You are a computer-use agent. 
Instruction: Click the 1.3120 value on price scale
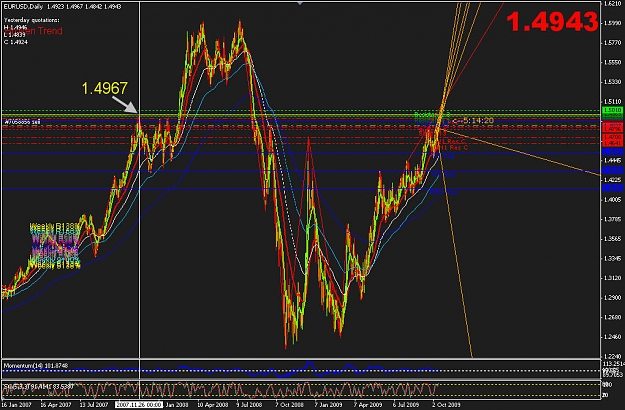(x=613, y=278)
